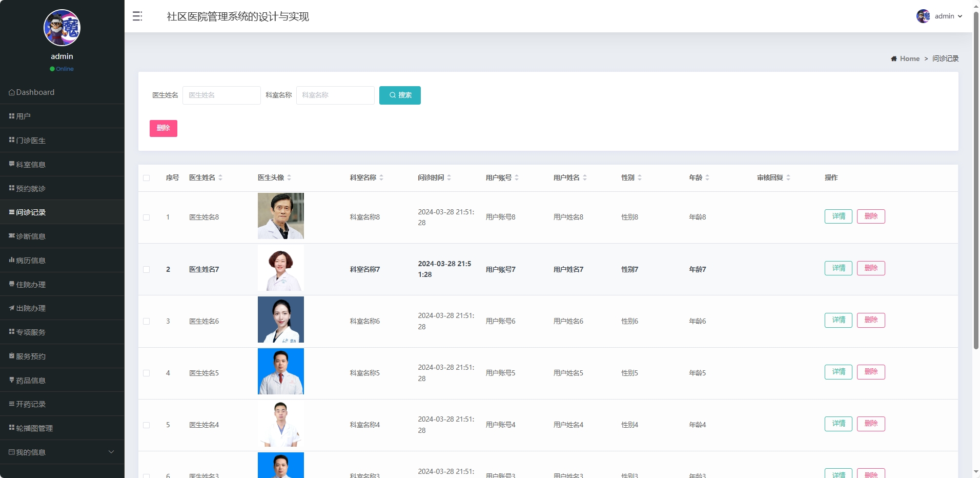Delete the 医生姓名7 record row
Image resolution: width=980 pixels, height=478 pixels.
[x=871, y=268]
